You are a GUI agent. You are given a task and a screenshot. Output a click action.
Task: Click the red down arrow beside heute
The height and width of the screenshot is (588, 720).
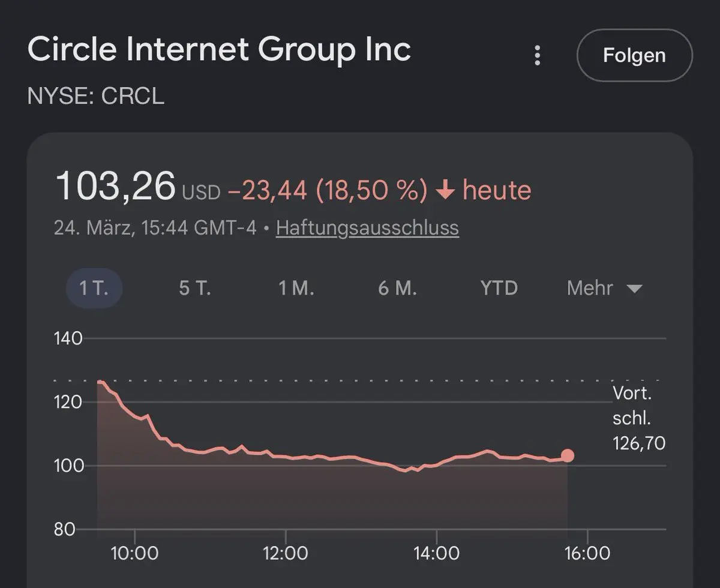pyautogui.click(x=445, y=191)
